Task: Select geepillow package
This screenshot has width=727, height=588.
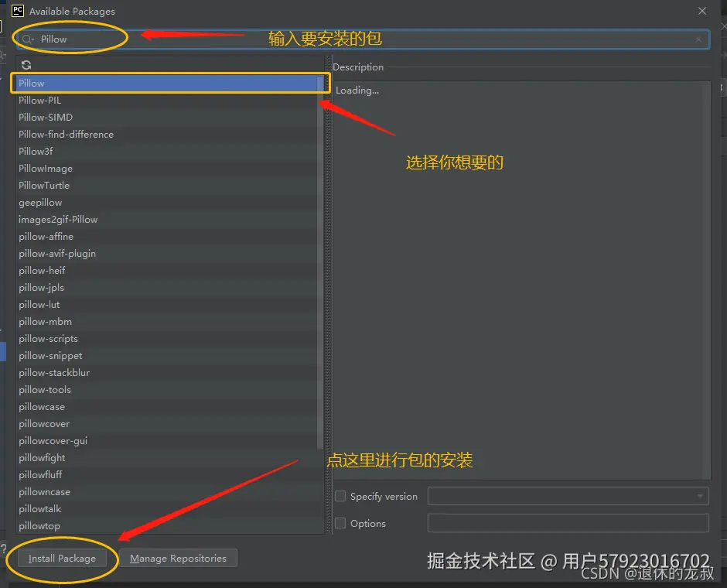Action: point(167,203)
